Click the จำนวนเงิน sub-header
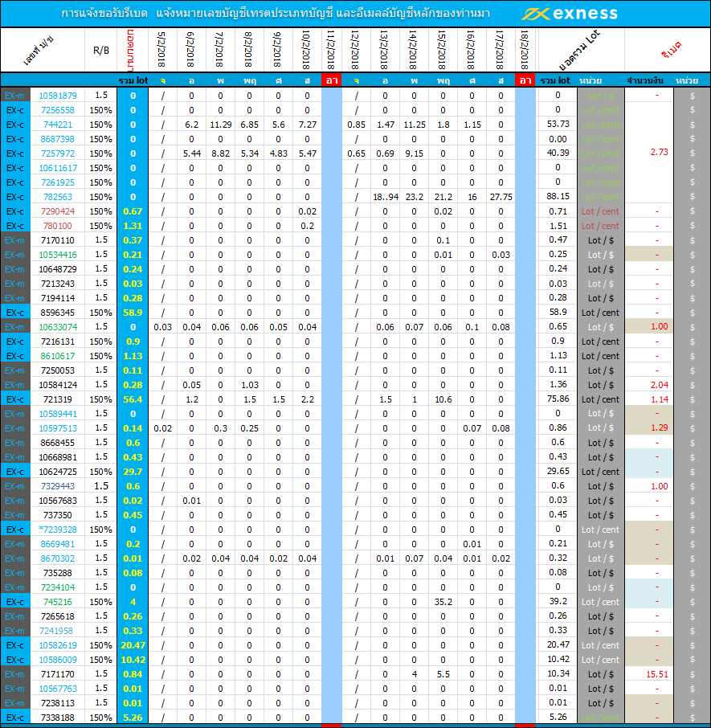The height and width of the screenshot is (728, 711). (x=644, y=80)
